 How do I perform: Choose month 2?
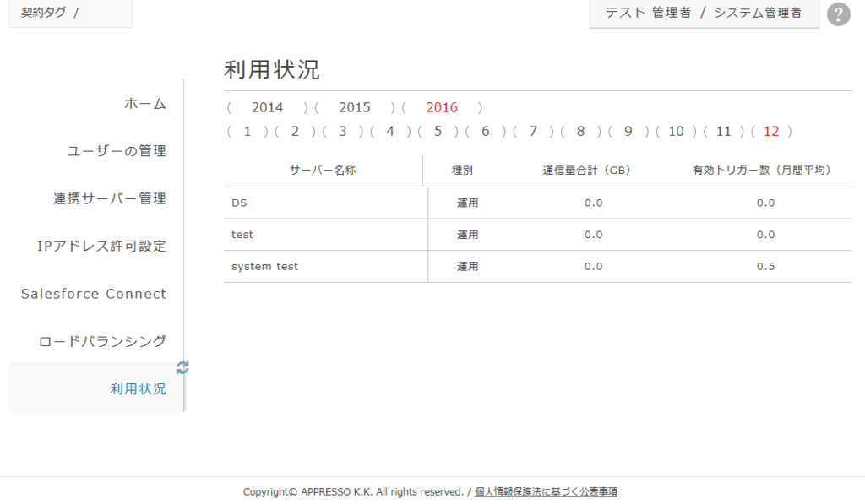point(295,131)
